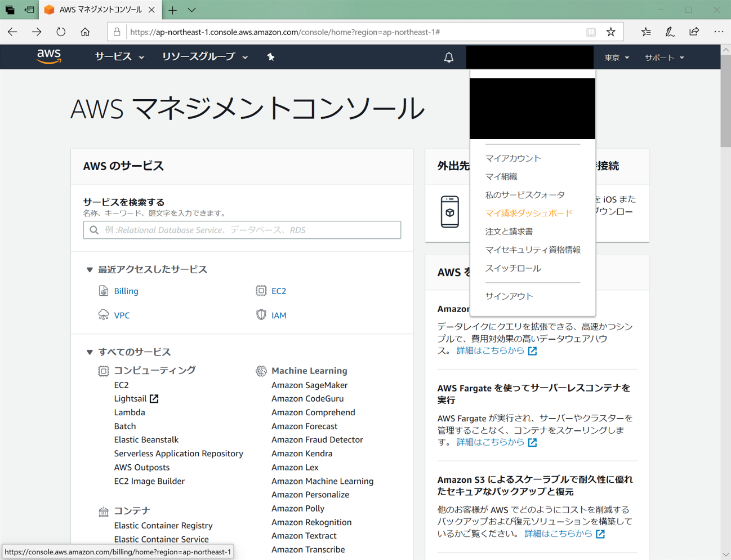Open the Billing link
The width and height of the screenshot is (731, 560).
point(126,291)
